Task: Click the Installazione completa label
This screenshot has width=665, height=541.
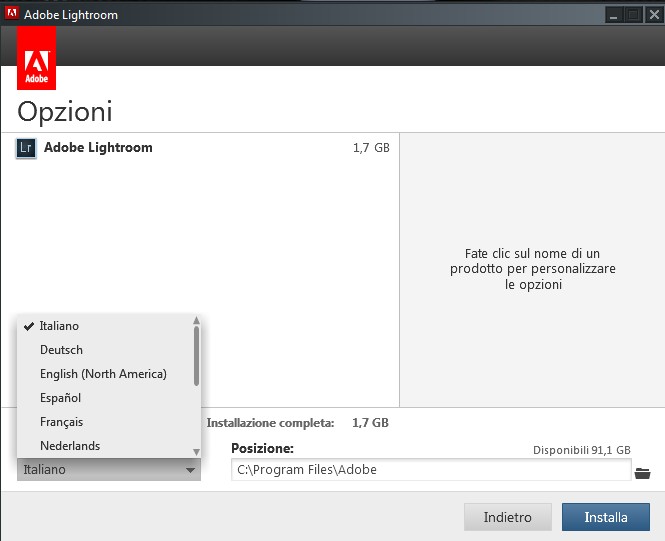Action: [x=270, y=423]
